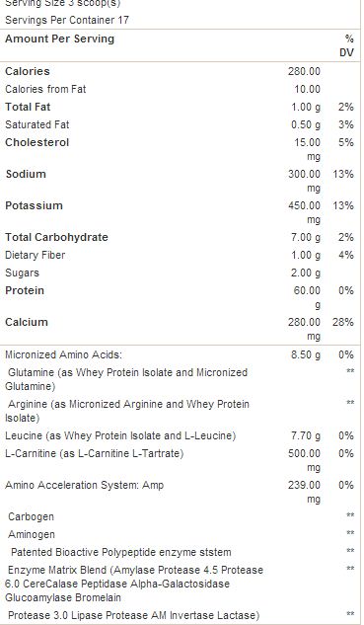
Task: Select the Carbogen ingredient entry
Action: tap(31, 516)
